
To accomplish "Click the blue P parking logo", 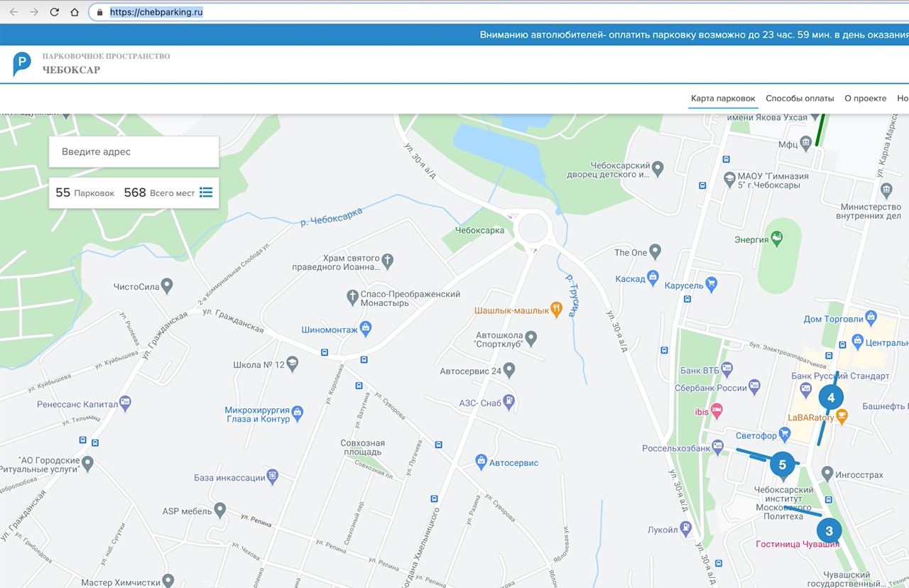I will click(x=22, y=64).
